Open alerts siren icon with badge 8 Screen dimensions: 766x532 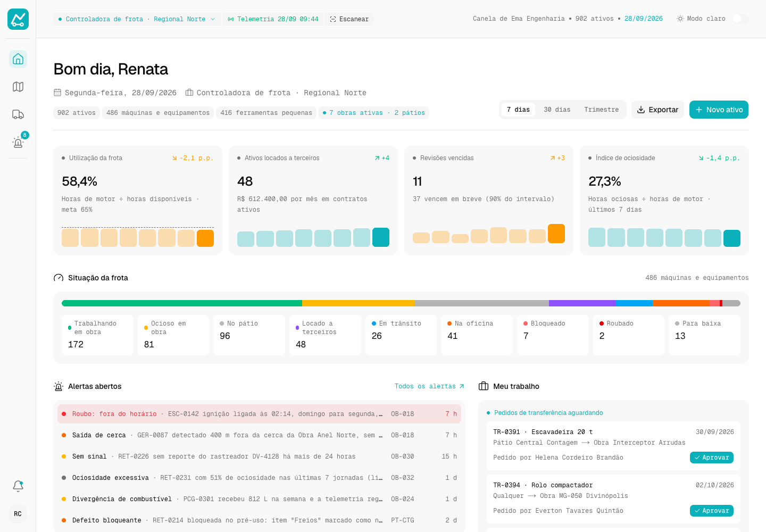point(18,142)
